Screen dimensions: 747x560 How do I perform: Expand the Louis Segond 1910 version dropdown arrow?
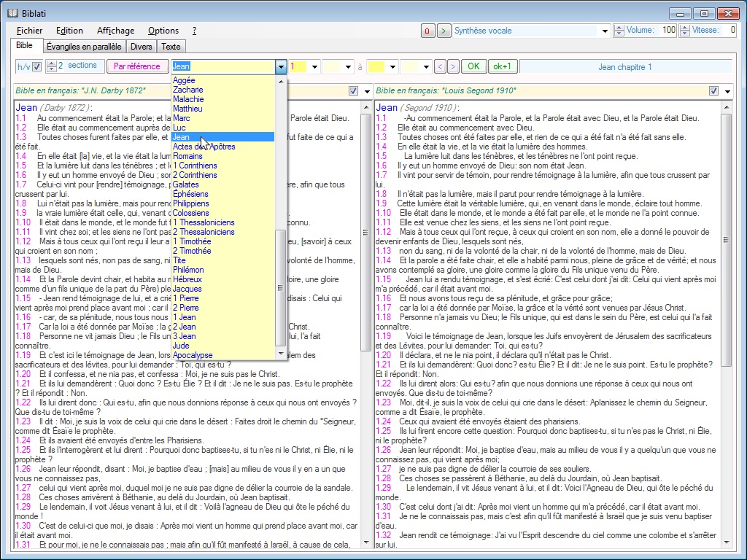tap(727, 91)
